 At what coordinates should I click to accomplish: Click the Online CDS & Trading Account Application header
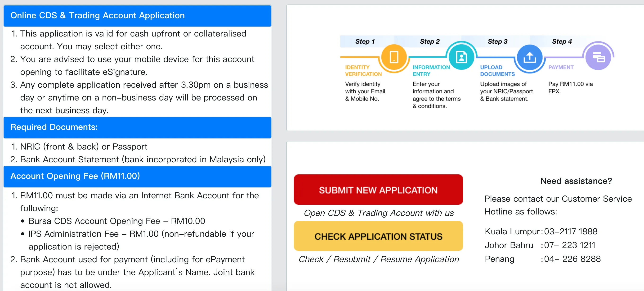138,15
